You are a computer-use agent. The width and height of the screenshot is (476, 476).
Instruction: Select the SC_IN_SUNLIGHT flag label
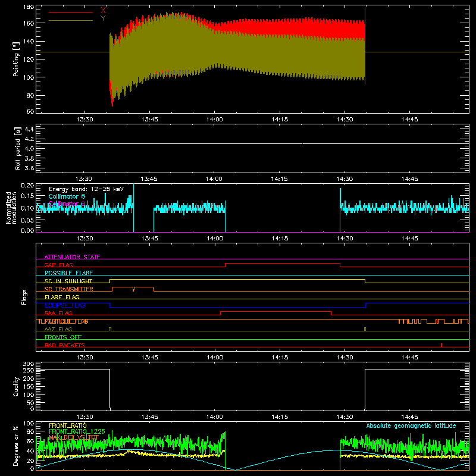coord(68,281)
